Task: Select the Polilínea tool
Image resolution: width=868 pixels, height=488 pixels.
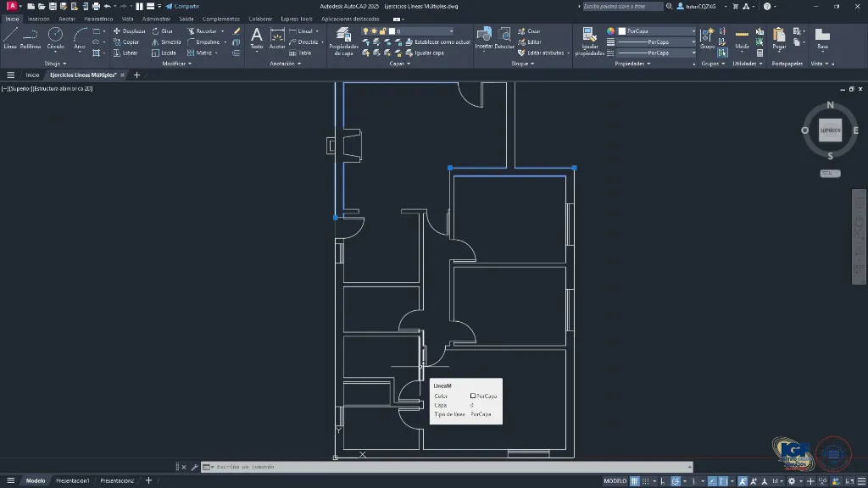Action: 31,38
